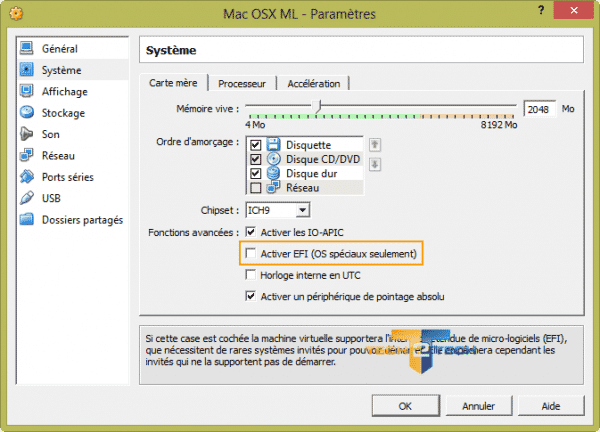Open the Réseau network icon in sidebar
The image size is (600, 432).
[26, 155]
